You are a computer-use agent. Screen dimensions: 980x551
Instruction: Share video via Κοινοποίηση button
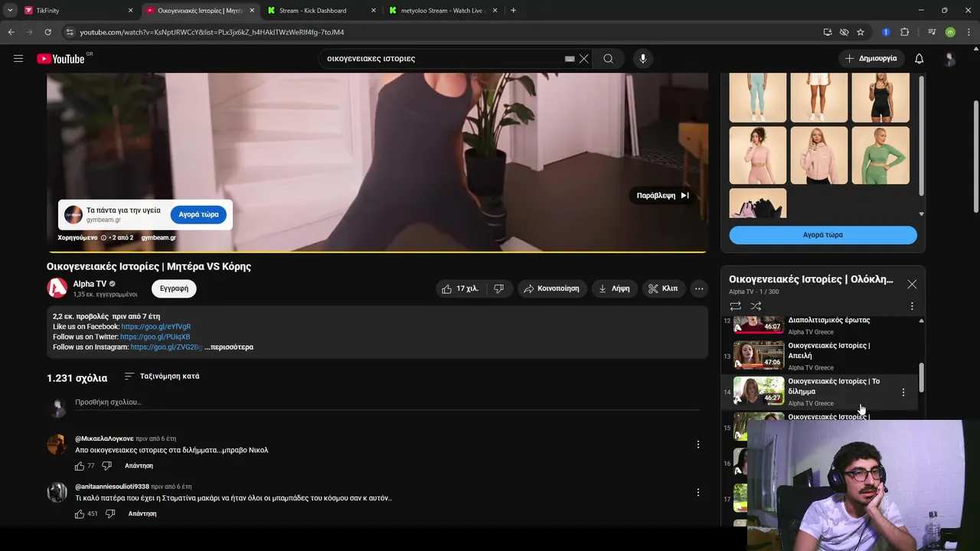pos(552,289)
